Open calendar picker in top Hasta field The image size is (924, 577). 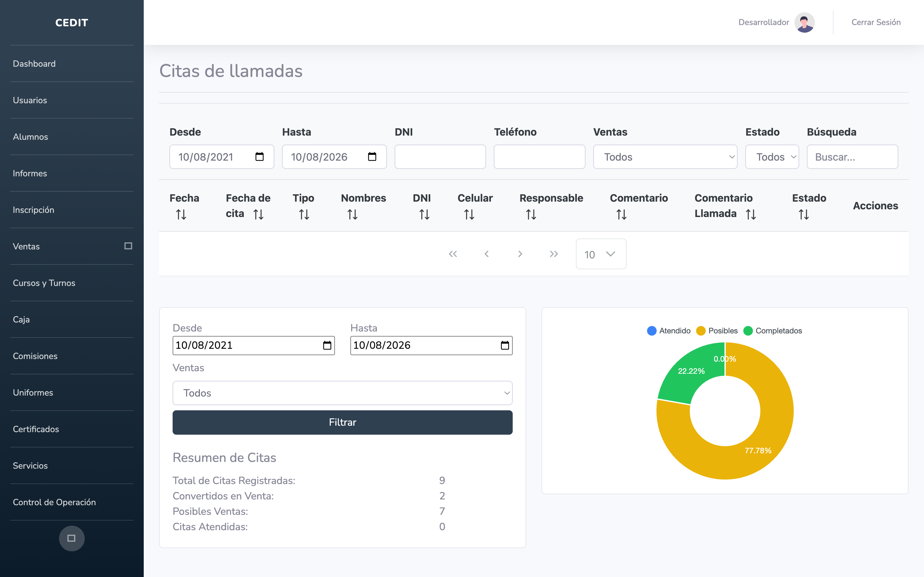[x=372, y=156]
